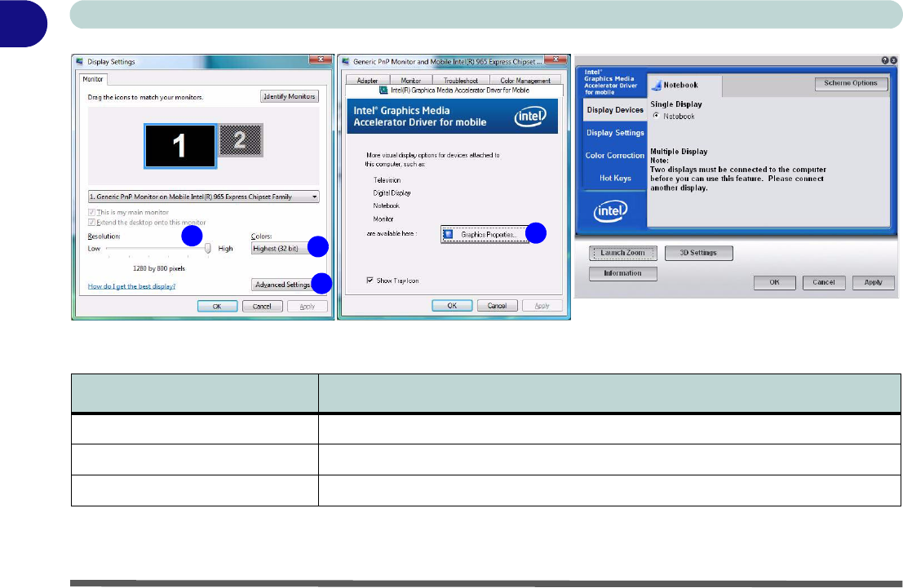Click the icon on the Graphics Properties button

(448, 234)
